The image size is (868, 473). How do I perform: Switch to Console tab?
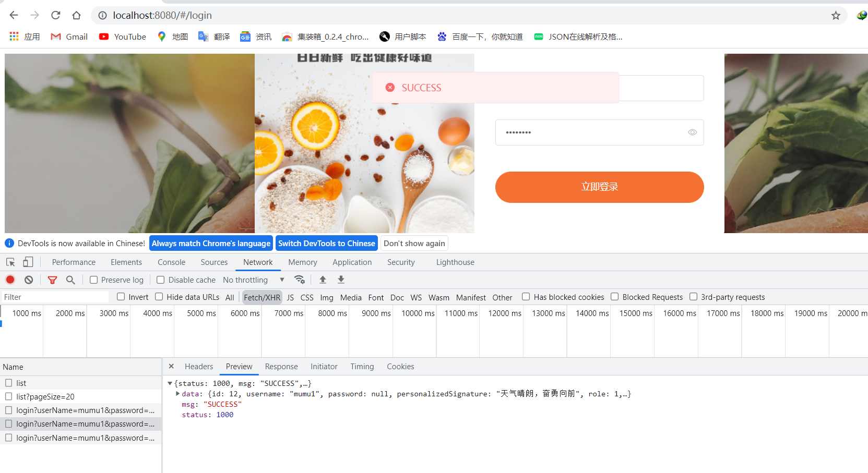click(x=172, y=262)
